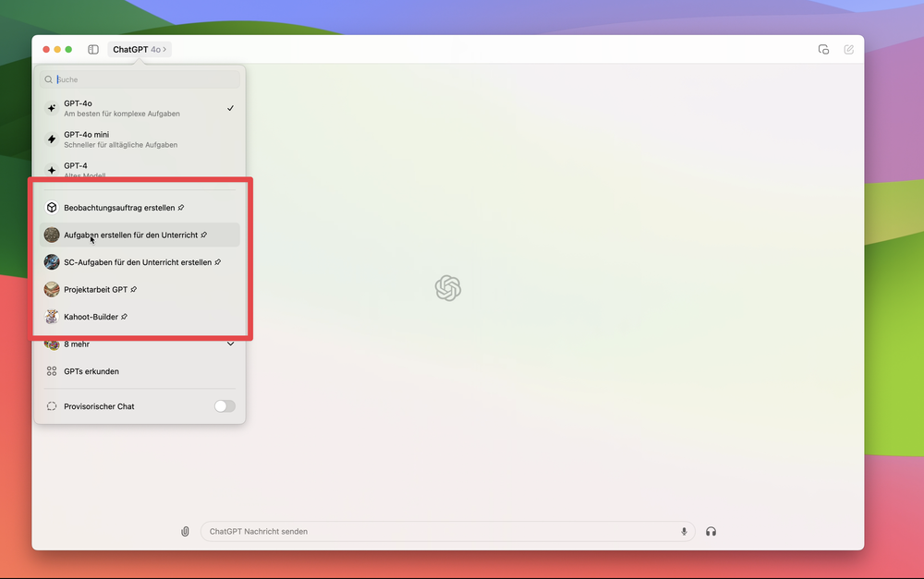Screen dimensions: 924x579
Task: Click the Provisorischer Chat dashed circle icon
Action: (x=52, y=405)
